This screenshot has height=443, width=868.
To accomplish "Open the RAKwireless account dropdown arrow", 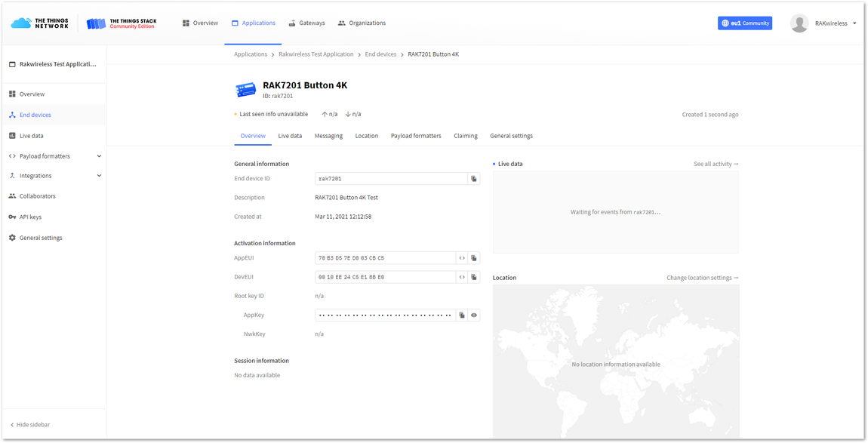I will (x=854, y=23).
